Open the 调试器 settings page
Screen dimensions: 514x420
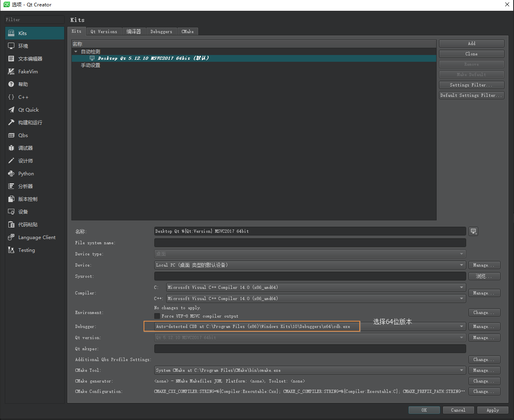(x=25, y=148)
